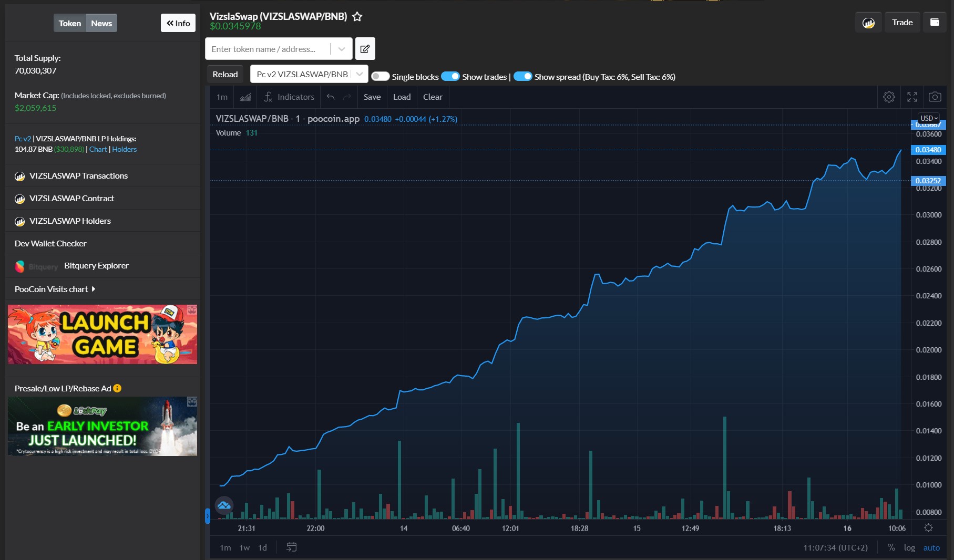Open Indicators in the chart toolbar
The image size is (954, 560).
pos(289,97)
